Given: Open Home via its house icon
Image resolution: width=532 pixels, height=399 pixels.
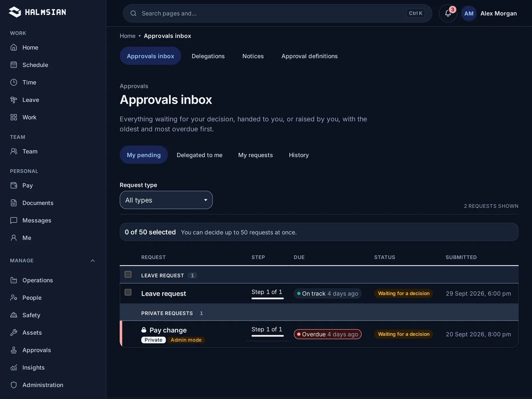Looking at the screenshot, I should pos(14,47).
